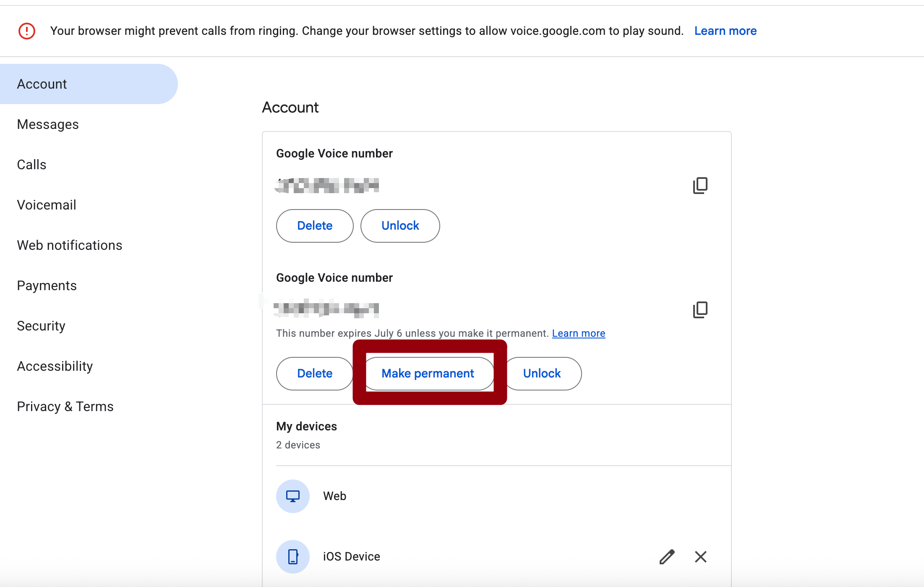
Task: Copy the first Google Voice number
Action: pos(700,185)
